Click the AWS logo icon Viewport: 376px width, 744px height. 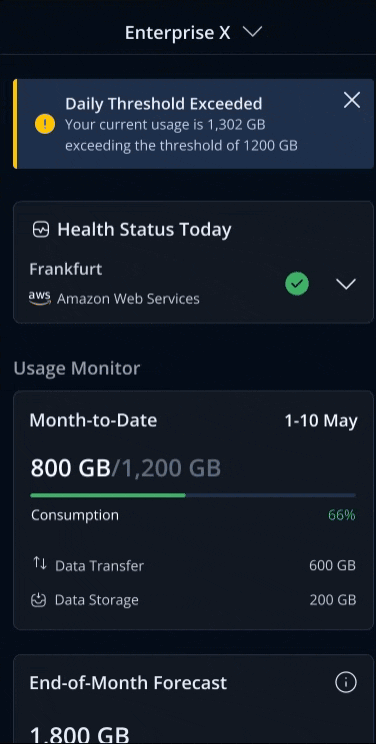[x=39, y=298]
